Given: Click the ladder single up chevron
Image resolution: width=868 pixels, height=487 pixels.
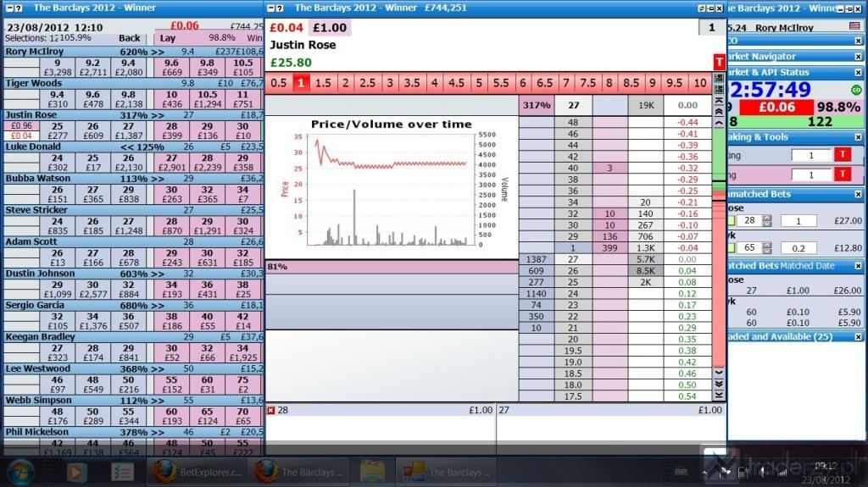Looking at the screenshot, I should pyautogui.click(x=719, y=123).
